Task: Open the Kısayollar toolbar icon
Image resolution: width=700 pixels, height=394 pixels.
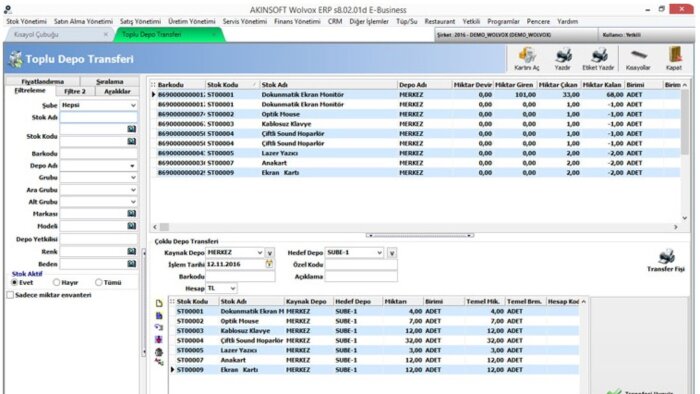Action: point(638,55)
